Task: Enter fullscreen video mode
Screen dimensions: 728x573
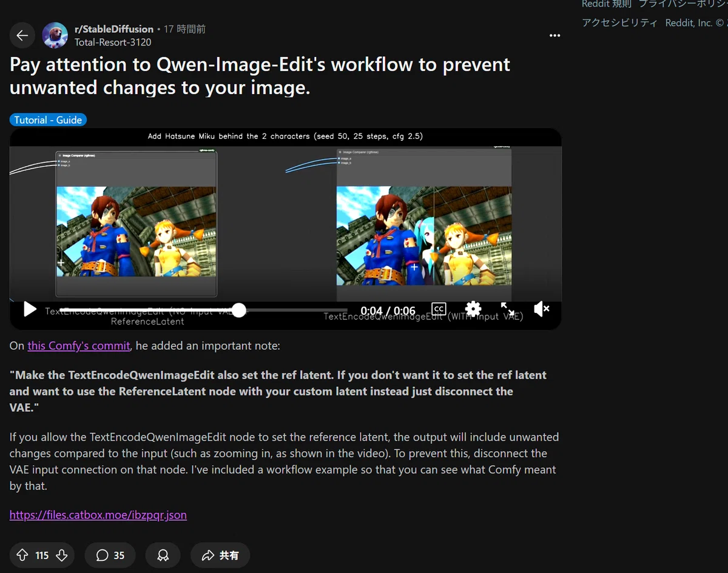Action: [507, 309]
